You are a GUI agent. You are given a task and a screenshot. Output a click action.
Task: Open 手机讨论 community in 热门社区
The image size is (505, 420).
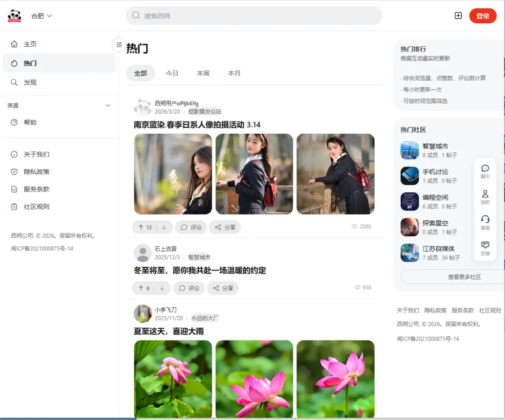pyautogui.click(x=435, y=176)
